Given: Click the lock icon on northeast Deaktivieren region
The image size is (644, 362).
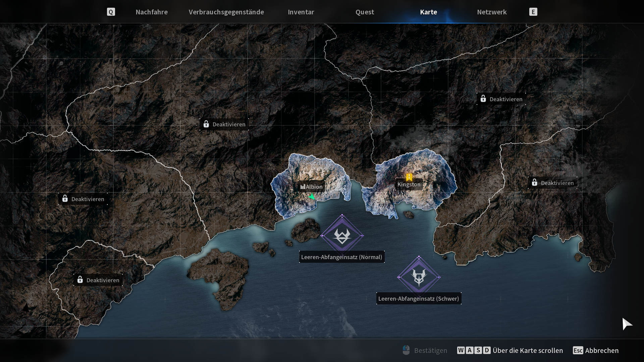Looking at the screenshot, I should click(483, 99).
